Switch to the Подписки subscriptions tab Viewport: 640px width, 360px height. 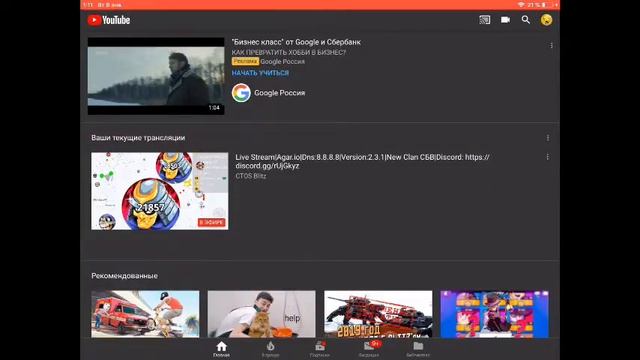click(320, 349)
